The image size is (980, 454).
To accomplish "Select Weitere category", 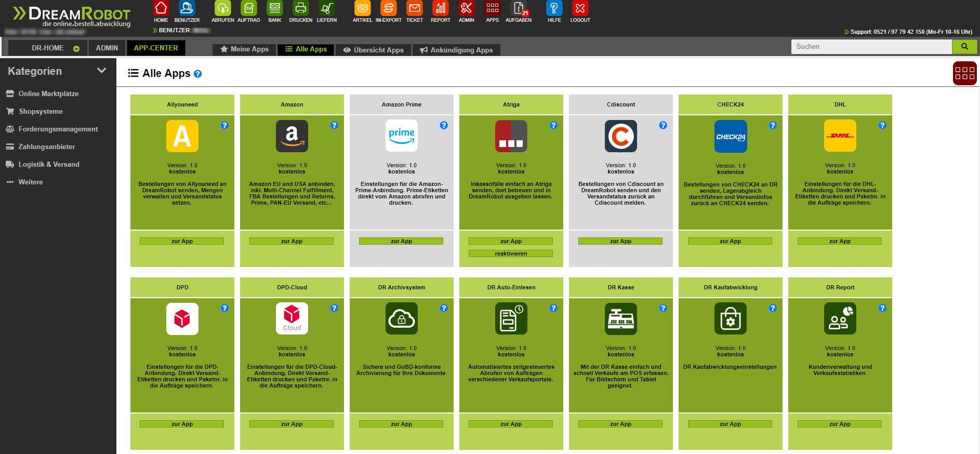I will pos(30,182).
